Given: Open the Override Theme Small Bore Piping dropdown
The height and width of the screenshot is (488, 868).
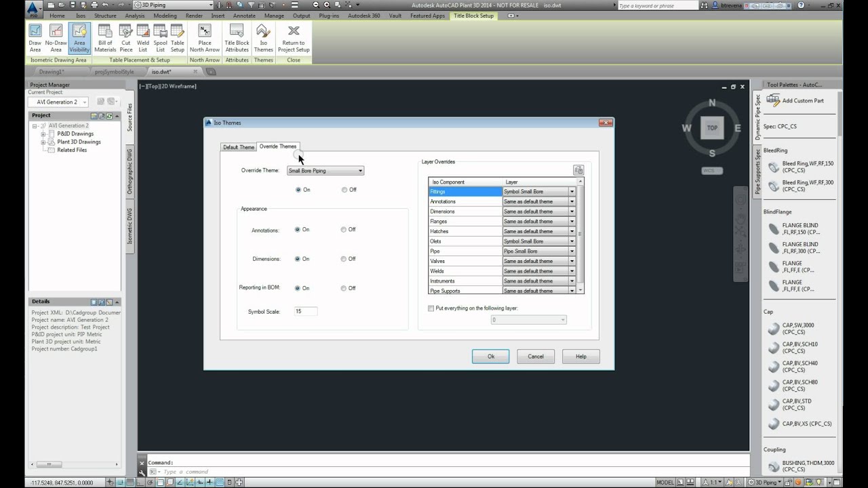Looking at the screenshot, I should pos(325,171).
